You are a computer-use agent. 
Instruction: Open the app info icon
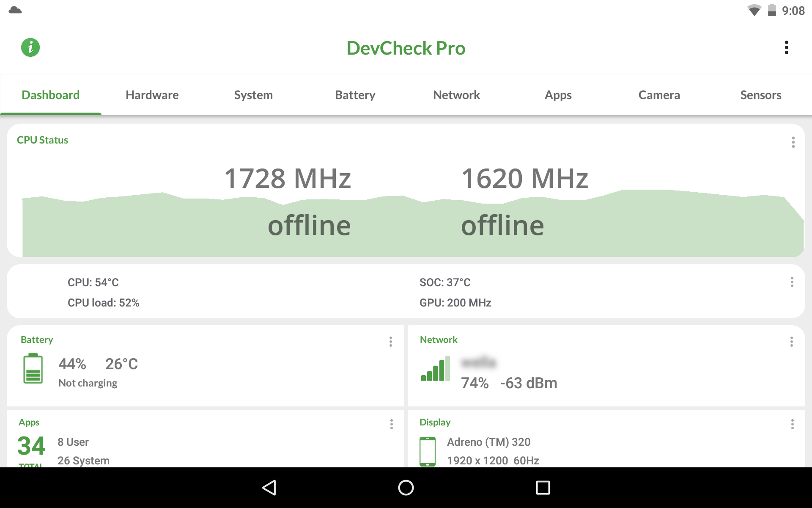30,48
